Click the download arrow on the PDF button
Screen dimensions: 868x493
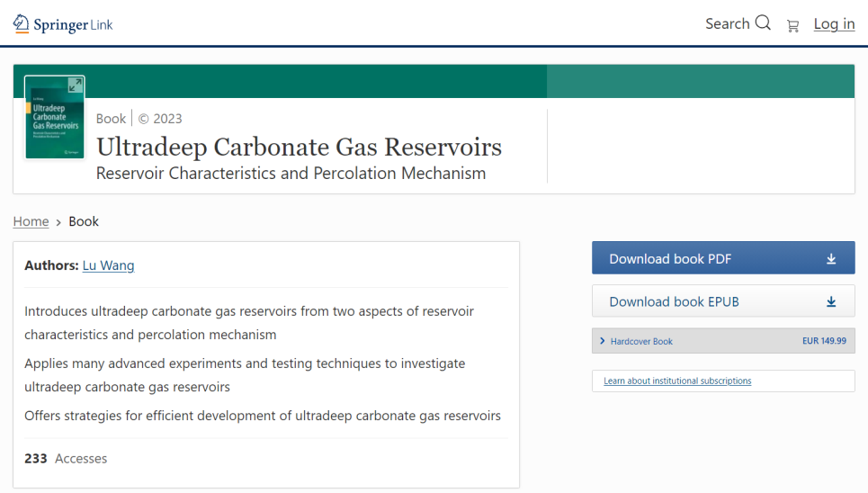coord(831,259)
